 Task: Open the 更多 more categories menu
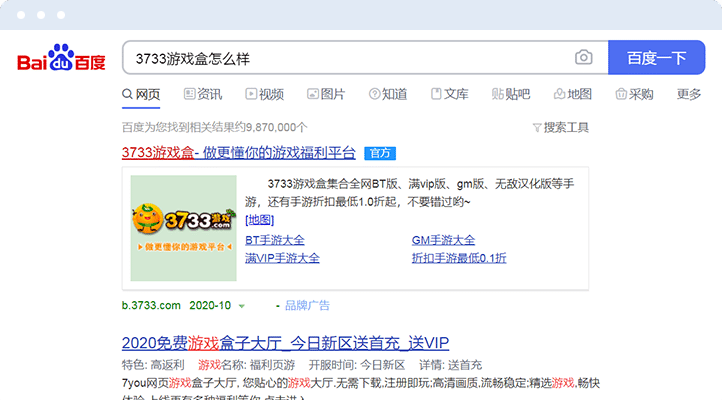pos(688,94)
